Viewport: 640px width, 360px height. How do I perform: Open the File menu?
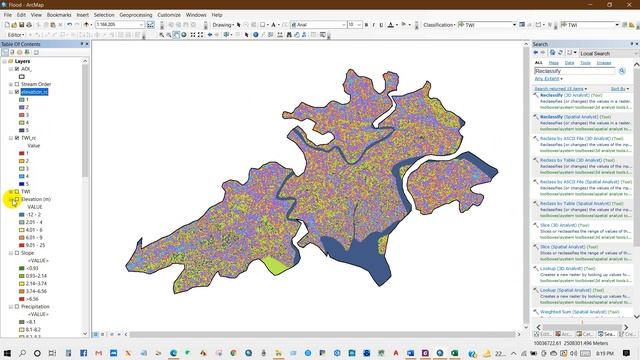(x=8, y=15)
